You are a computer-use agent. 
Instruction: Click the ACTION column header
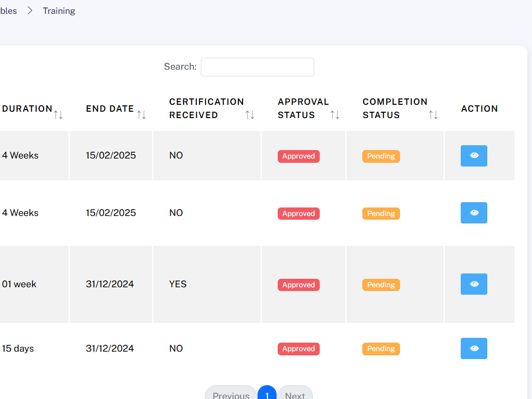(x=479, y=109)
